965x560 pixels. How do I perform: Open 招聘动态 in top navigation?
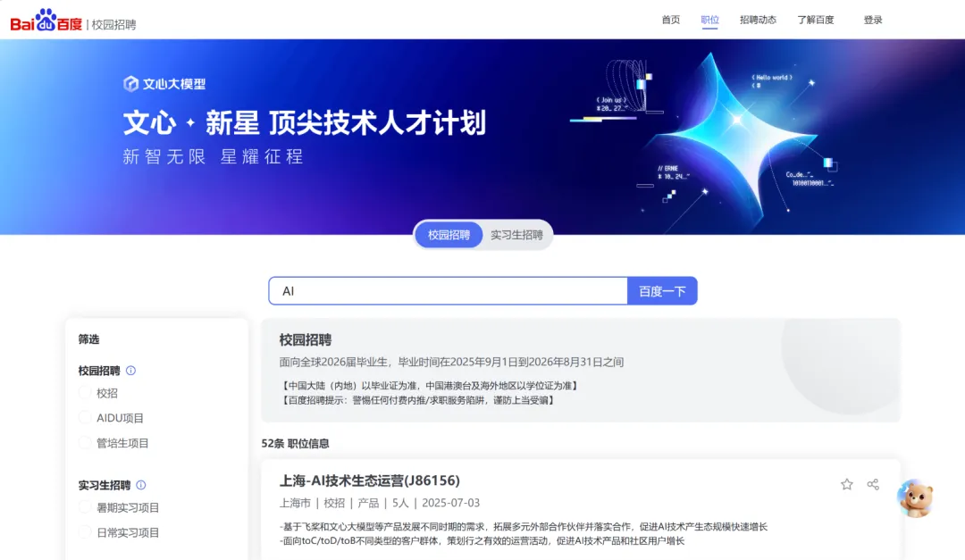(x=758, y=20)
